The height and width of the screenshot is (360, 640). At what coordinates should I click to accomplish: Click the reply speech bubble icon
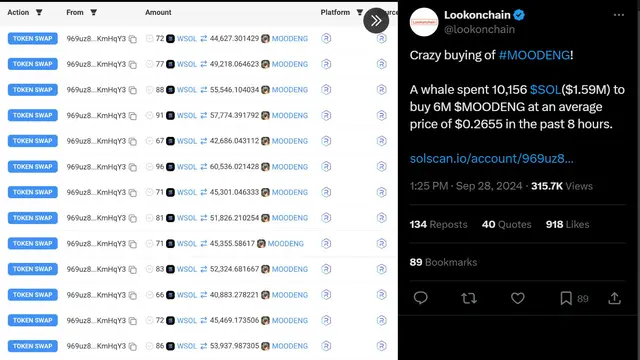pos(420,298)
